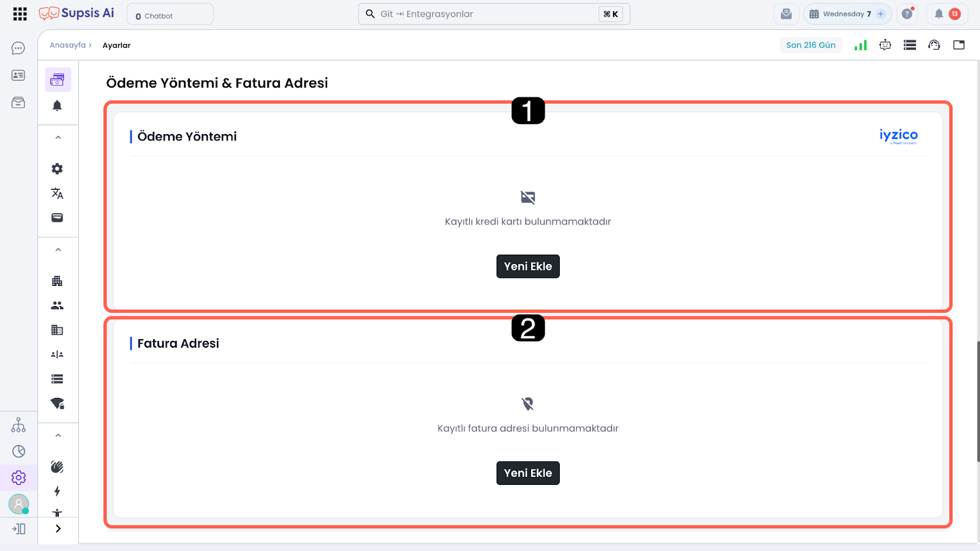Go to Anasayfa breadcrumb link
The height and width of the screenshot is (551, 980).
point(67,45)
